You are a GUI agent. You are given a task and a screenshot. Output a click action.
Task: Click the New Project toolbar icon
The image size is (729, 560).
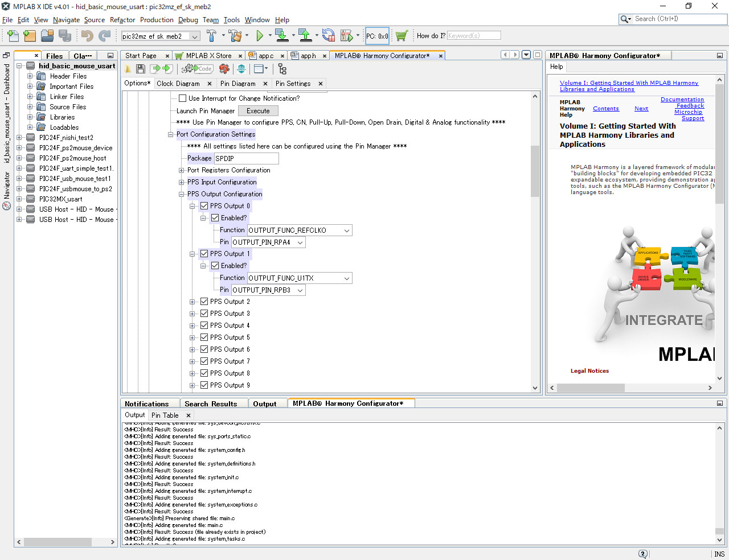click(x=30, y=36)
